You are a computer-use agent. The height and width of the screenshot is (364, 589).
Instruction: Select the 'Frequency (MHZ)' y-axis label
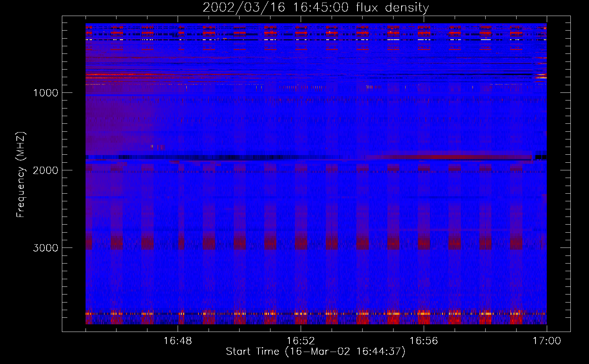tap(21, 175)
